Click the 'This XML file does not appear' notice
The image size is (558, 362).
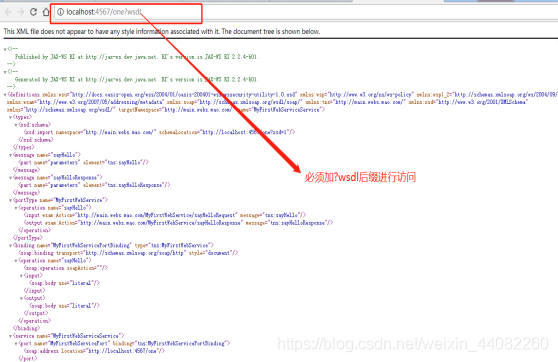[162, 31]
